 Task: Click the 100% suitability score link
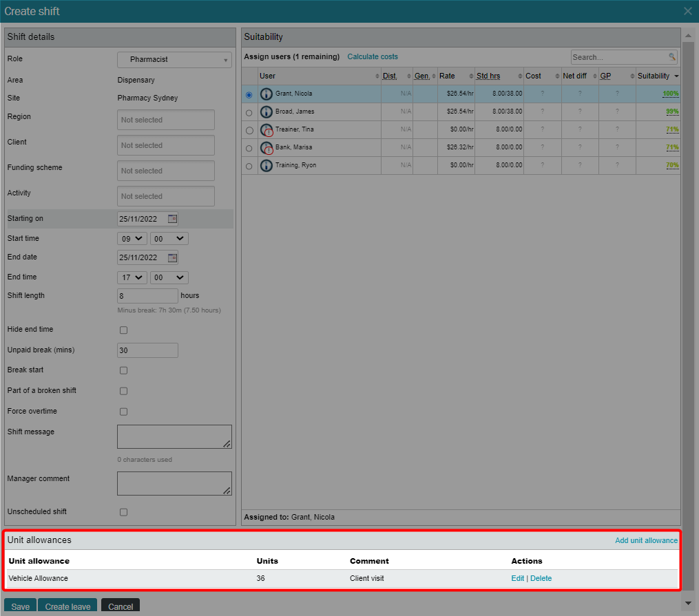671,94
